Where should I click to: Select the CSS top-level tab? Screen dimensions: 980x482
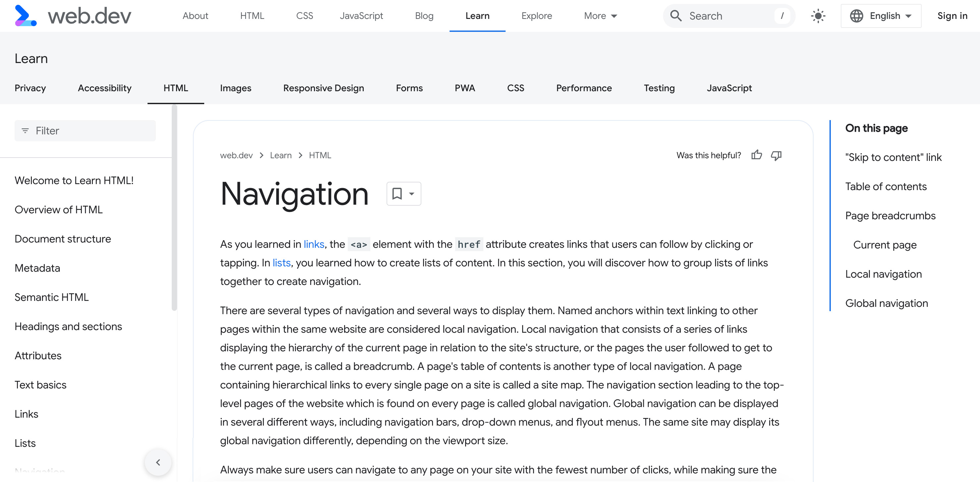(304, 16)
